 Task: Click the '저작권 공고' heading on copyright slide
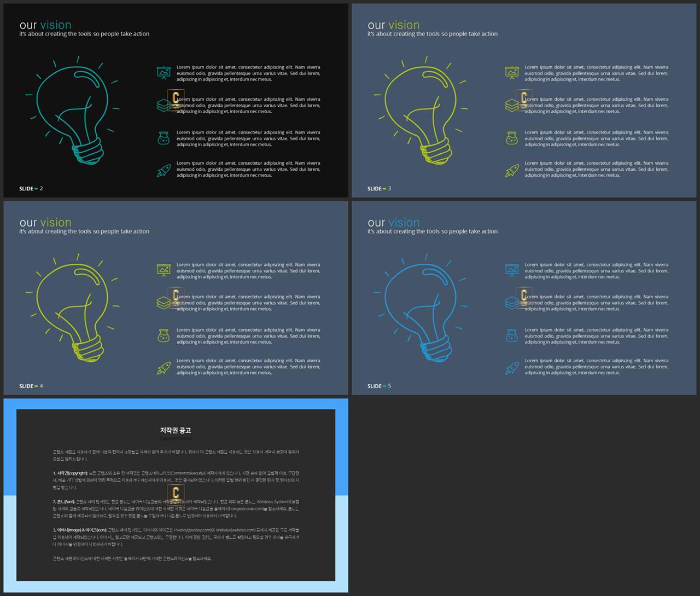pyautogui.click(x=176, y=430)
